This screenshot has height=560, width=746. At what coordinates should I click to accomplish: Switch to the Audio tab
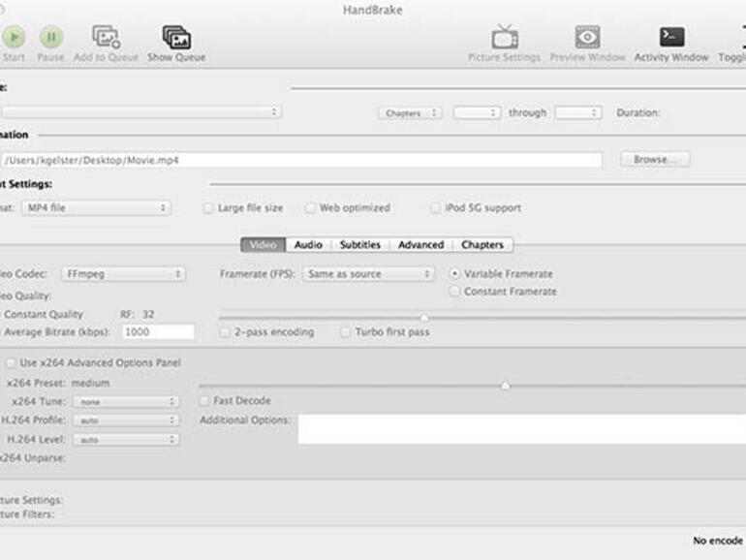[x=308, y=245]
